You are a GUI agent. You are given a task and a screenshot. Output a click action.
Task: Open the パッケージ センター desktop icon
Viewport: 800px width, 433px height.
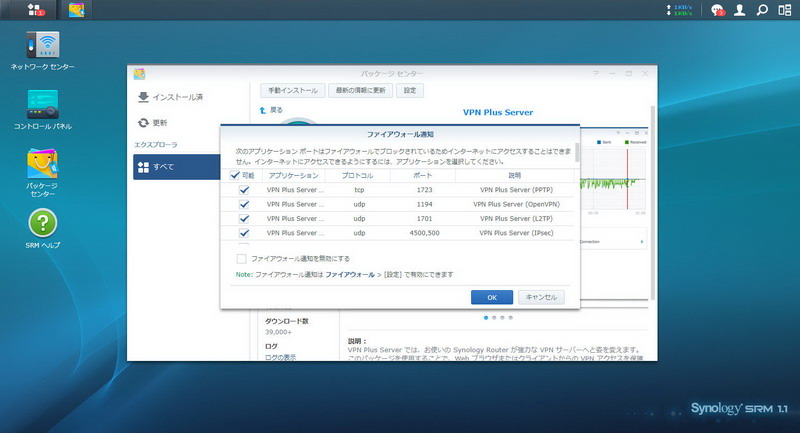click(42, 172)
